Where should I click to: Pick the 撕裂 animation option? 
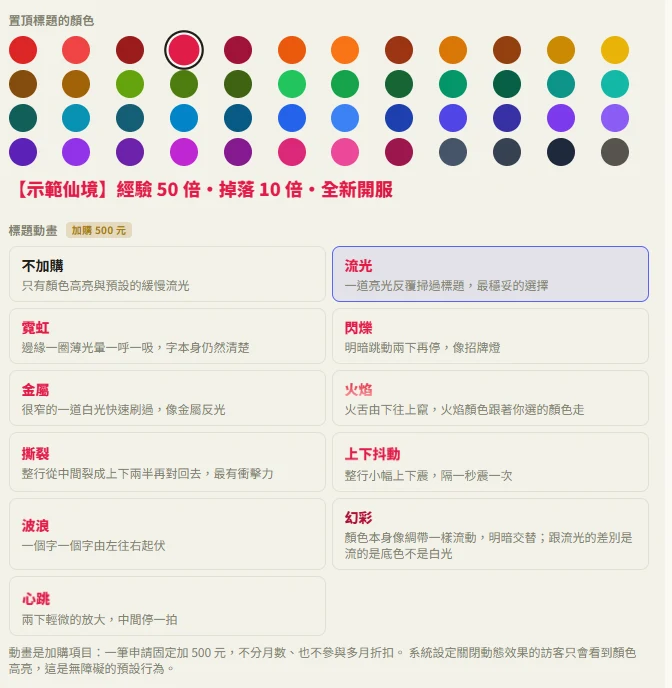167,462
